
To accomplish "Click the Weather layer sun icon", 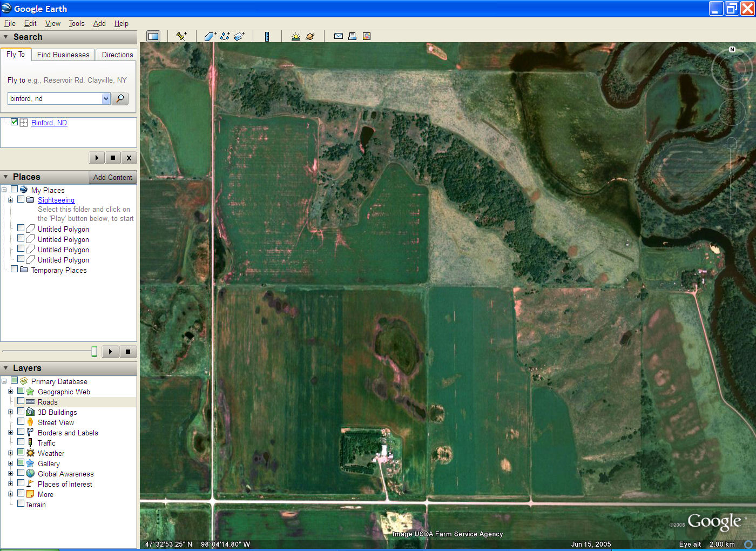I will tap(30, 453).
